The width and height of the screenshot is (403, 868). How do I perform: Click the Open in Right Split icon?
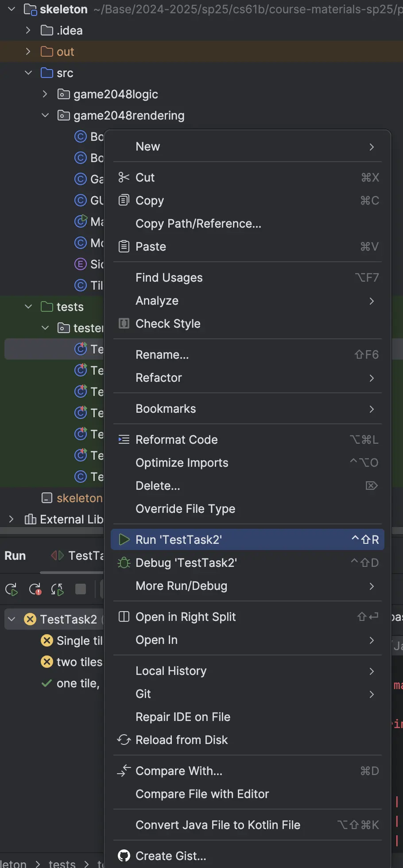pos(124,616)
